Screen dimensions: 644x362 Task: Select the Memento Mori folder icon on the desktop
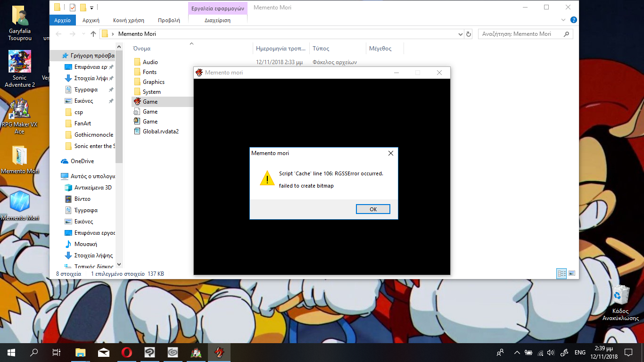pyautogui.click(x=20, y=160)
